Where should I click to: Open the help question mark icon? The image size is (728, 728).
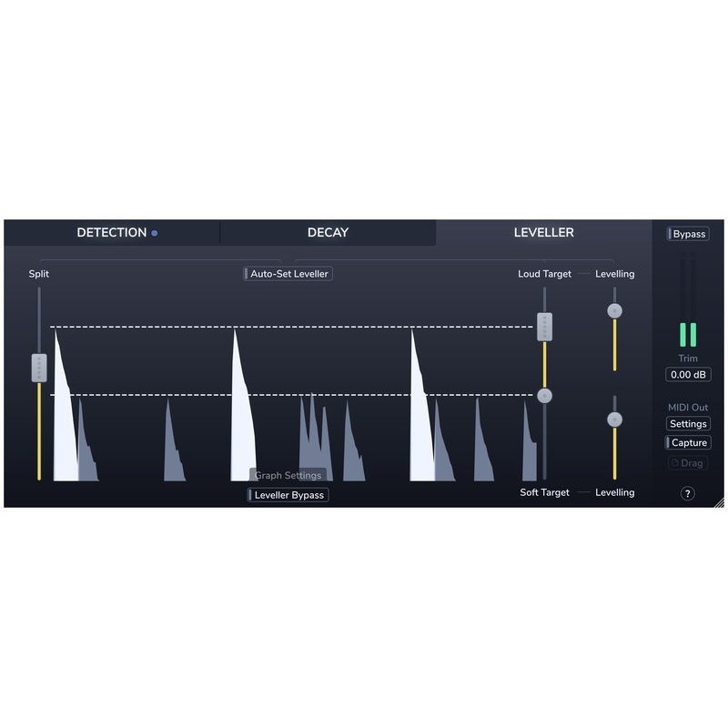[689, 494]
